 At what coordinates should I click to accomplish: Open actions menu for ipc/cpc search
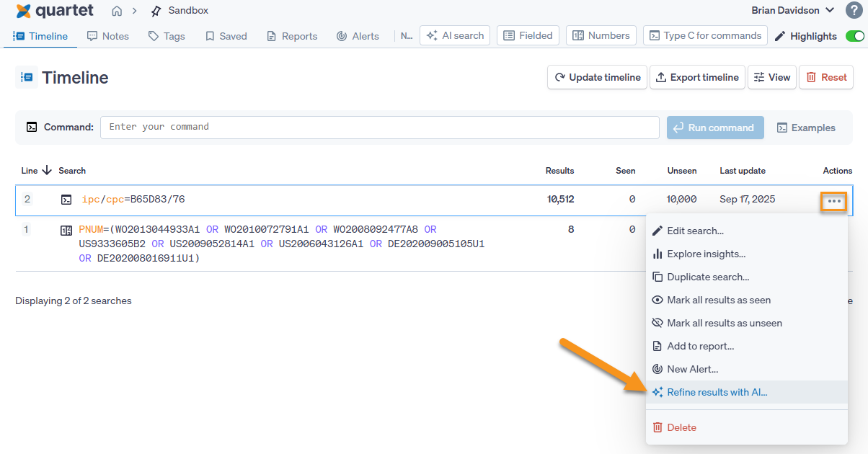[x=834, y=201]
